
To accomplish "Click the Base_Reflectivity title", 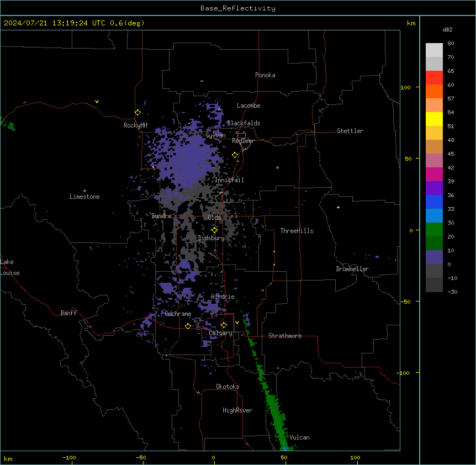I will 238,8.
